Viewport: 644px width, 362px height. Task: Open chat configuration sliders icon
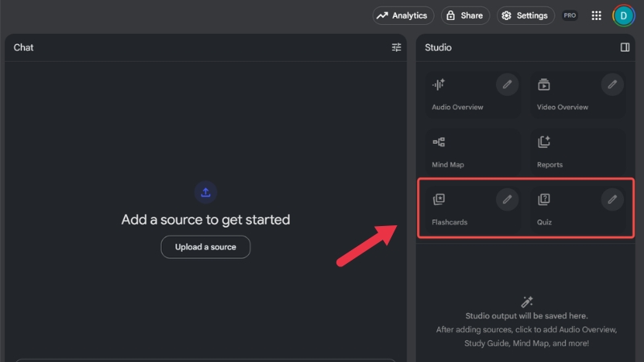tap(396, 47)
